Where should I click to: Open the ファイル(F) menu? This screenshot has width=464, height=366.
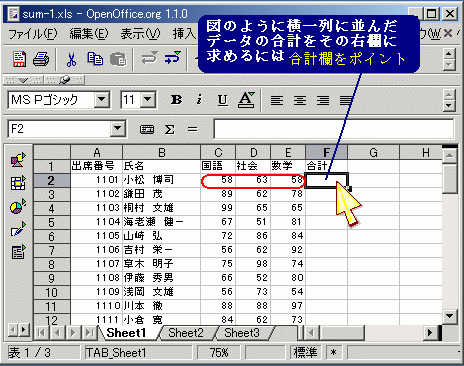point(33,34)
